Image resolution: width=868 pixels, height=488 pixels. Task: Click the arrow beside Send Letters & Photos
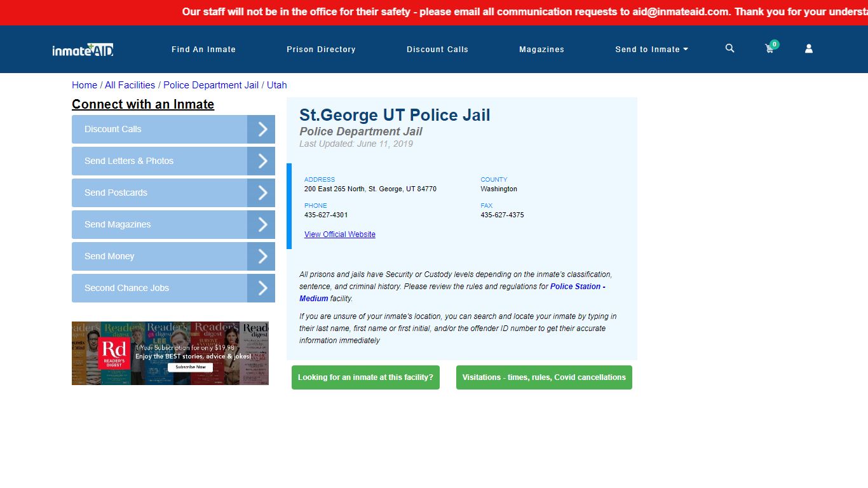261,161
